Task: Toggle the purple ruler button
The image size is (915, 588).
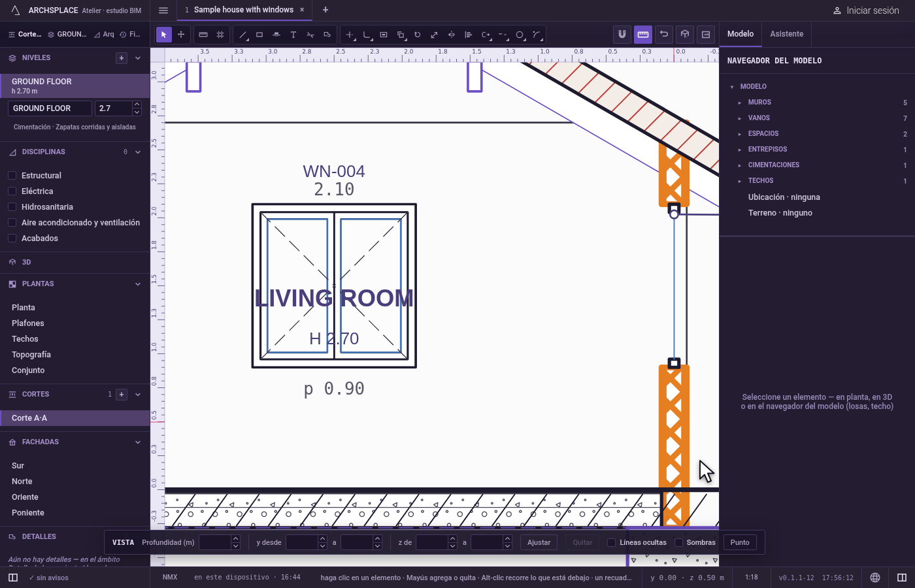Action: [643, 34]
